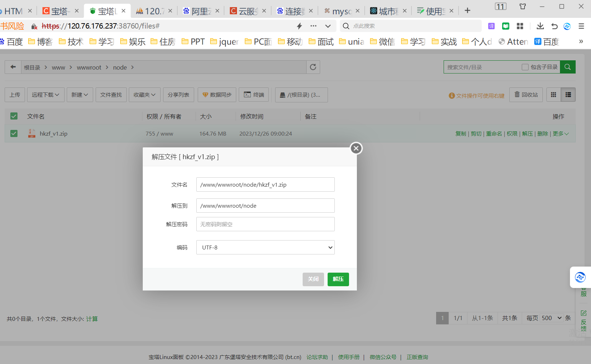The width and height of the screenshot is (591, 364).
Task: Enable the 包含子目录 checkbox
Action: [525, 67]
